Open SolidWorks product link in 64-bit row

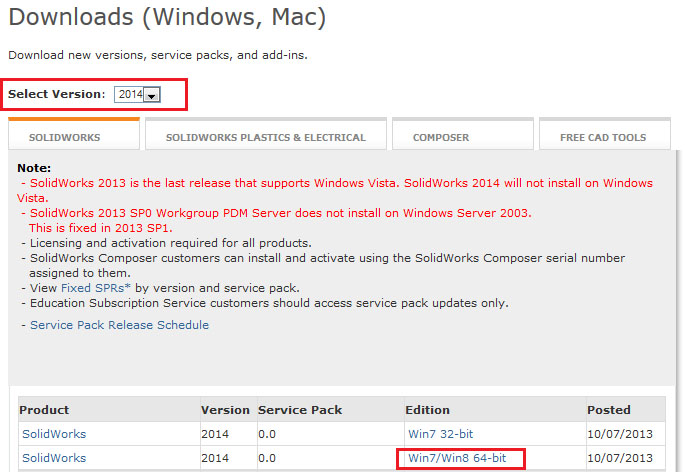pyautogui.click(x=54, y=458)
